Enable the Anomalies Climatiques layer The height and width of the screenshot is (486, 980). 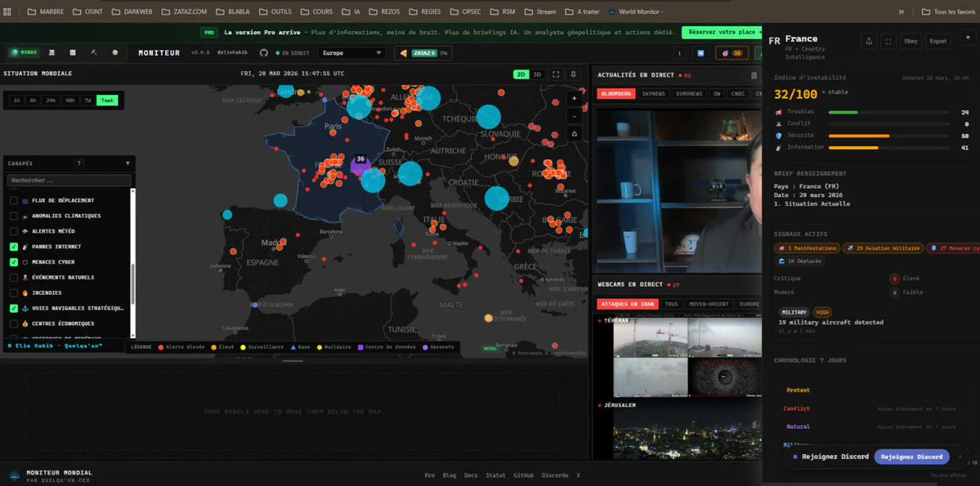[x=14, y=216]
